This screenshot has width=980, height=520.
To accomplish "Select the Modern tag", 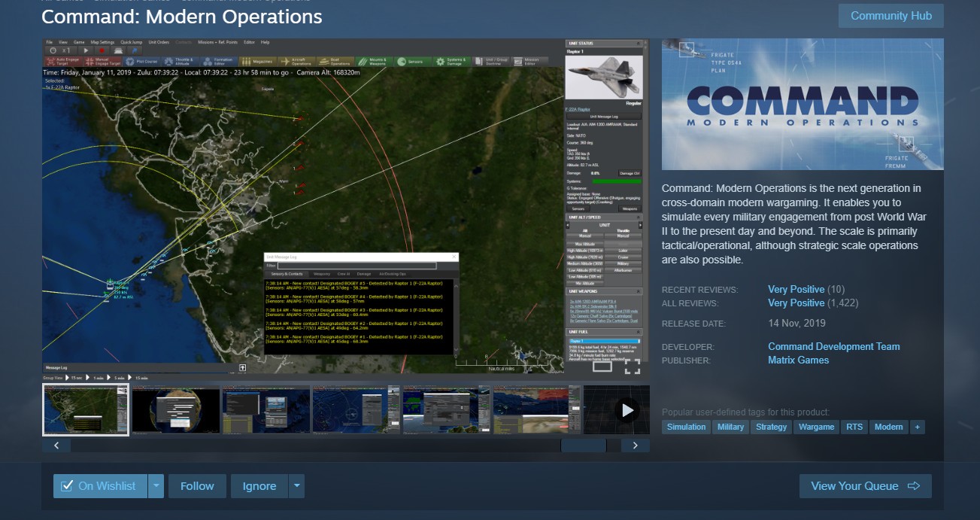I will coord(888,427).
